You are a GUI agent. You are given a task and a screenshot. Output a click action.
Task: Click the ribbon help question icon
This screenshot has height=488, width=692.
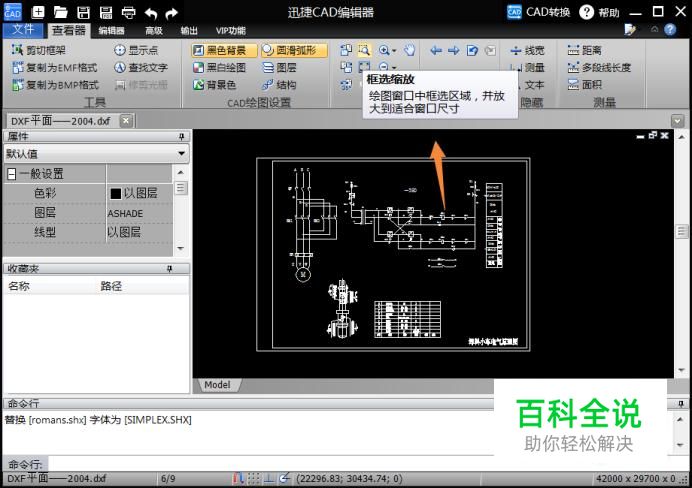pyautogui.click(x=670, y=30)
